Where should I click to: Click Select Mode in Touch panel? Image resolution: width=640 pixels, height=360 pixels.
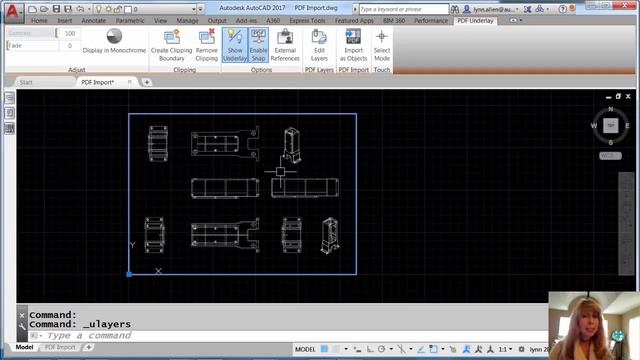coord(382,45)
